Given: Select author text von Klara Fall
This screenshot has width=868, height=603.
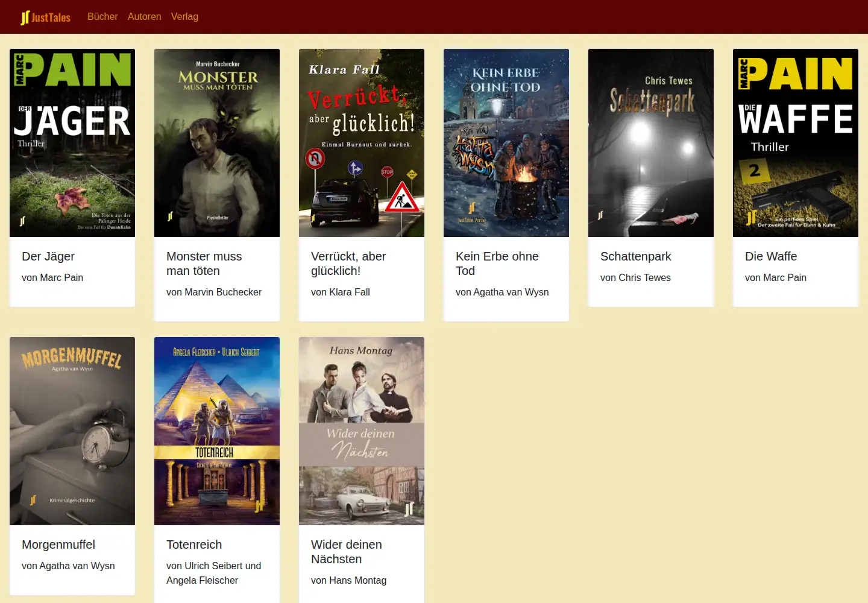Looking at the screenshot, I should pyautogui.click(x=341, y=292).
